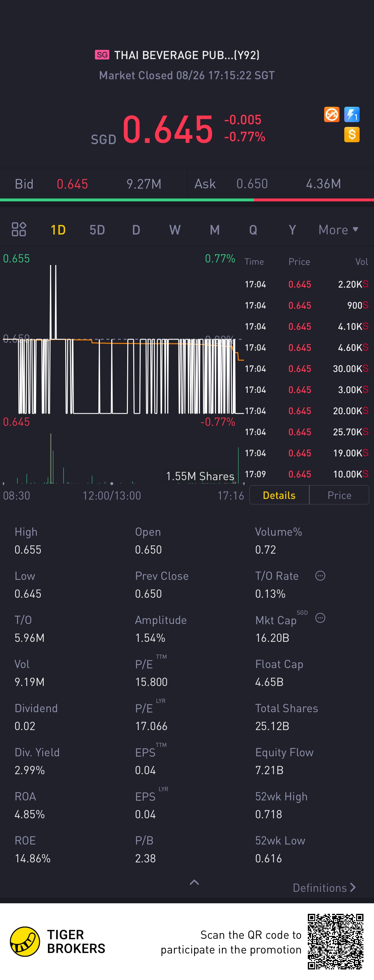Tap the pink SG market tag
The height and width of the screenshot is (980, 374).
[x=102, y=55]
